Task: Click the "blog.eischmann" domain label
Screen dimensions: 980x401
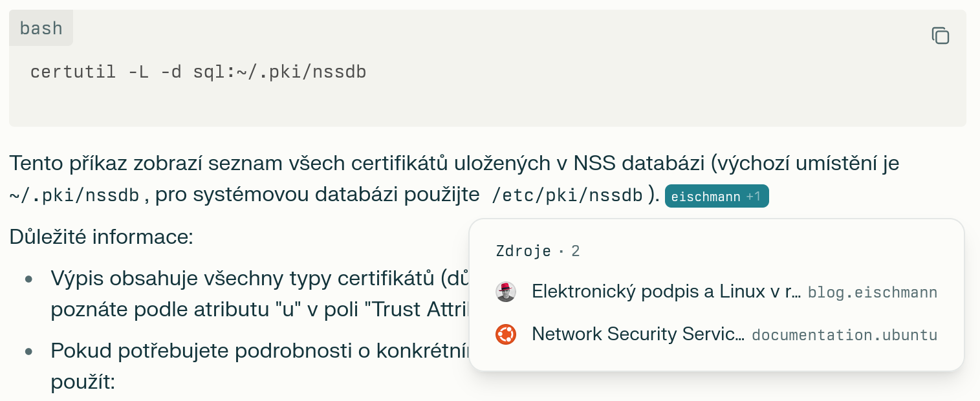Action: click(x=872, y=292)
